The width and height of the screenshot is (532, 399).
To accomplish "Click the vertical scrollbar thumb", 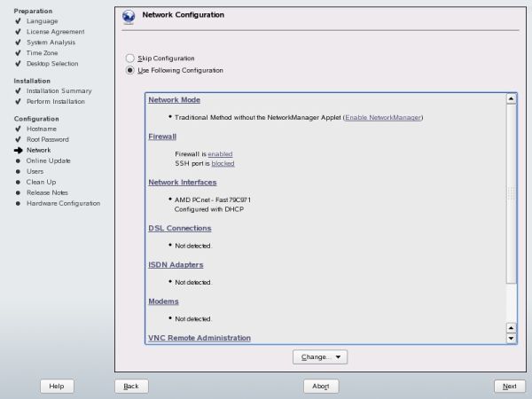I will tap(512, 193).
